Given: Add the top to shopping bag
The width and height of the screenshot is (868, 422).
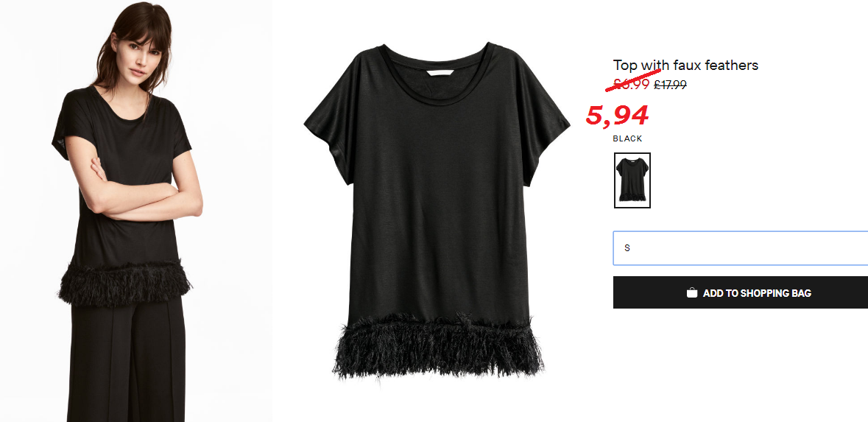Looking at the screenshot, I should pyautogui.click(x=740, y=292).
